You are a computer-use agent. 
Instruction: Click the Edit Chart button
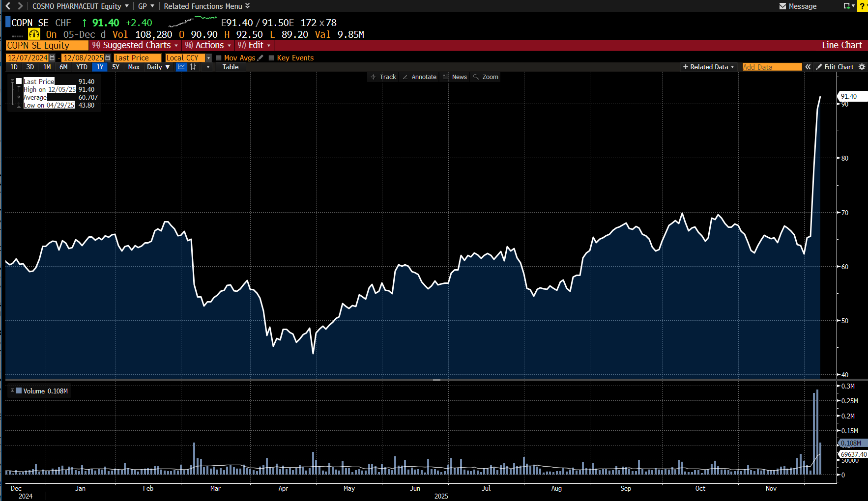[x=835, y=67]
